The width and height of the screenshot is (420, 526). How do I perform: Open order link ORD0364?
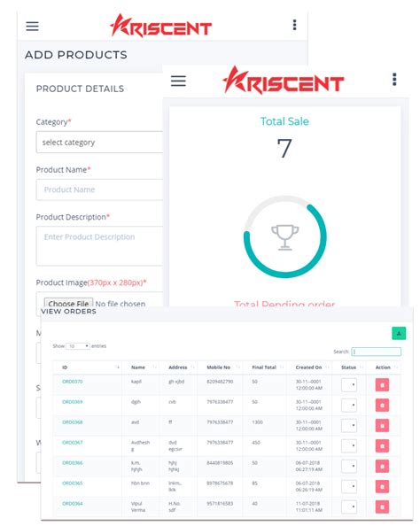point(73,504)
